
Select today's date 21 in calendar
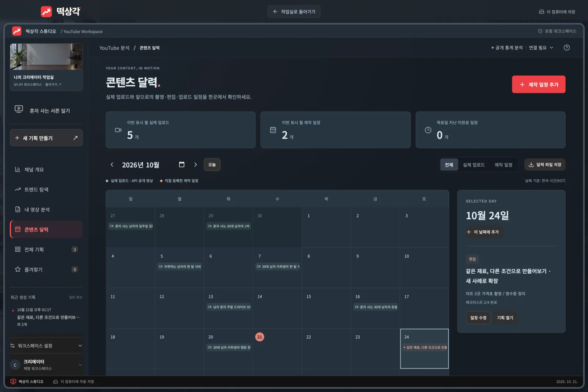click(x=259, y=337)
